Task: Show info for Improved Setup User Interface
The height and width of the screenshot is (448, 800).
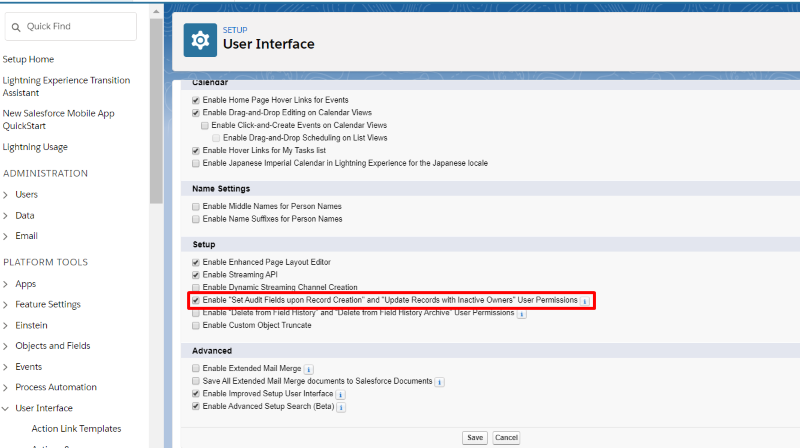Action: [x=341, y=395]
